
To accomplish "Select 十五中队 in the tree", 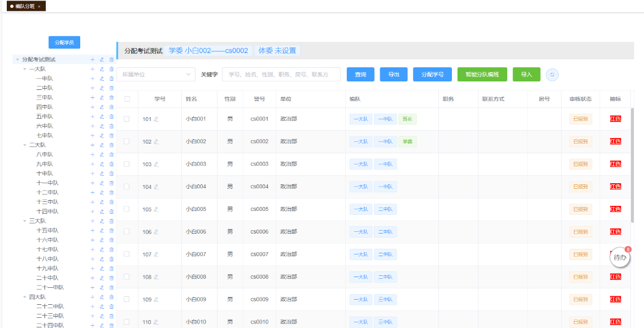I will tap(47, 230).
